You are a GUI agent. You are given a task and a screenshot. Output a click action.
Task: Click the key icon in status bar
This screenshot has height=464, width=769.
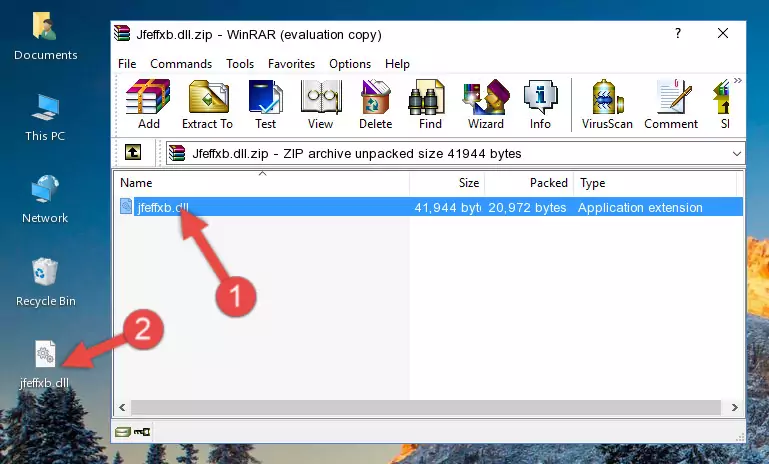click(x=142, y=432)
